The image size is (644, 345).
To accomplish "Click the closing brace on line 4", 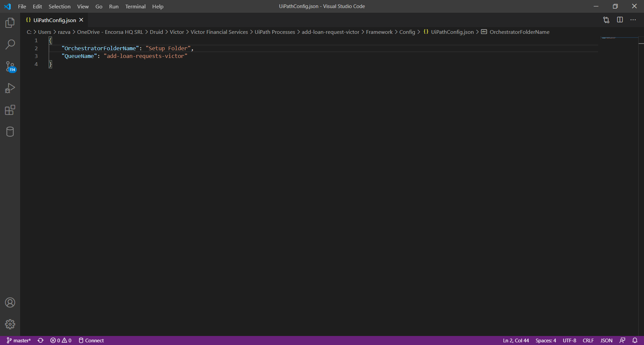I will (50, 64).
